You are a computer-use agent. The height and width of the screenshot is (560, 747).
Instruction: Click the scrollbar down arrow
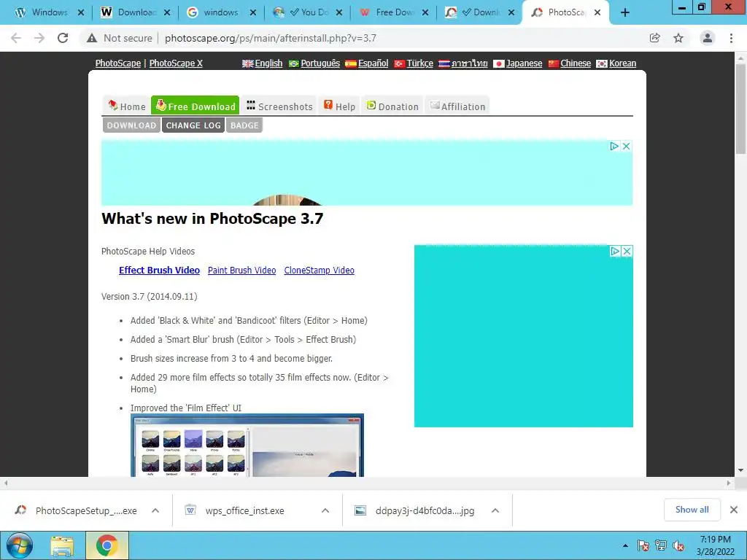[740, 470]
